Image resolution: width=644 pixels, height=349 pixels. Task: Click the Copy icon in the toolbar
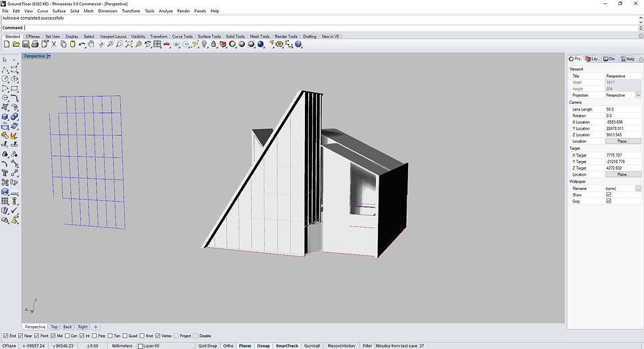pos(63,44)
